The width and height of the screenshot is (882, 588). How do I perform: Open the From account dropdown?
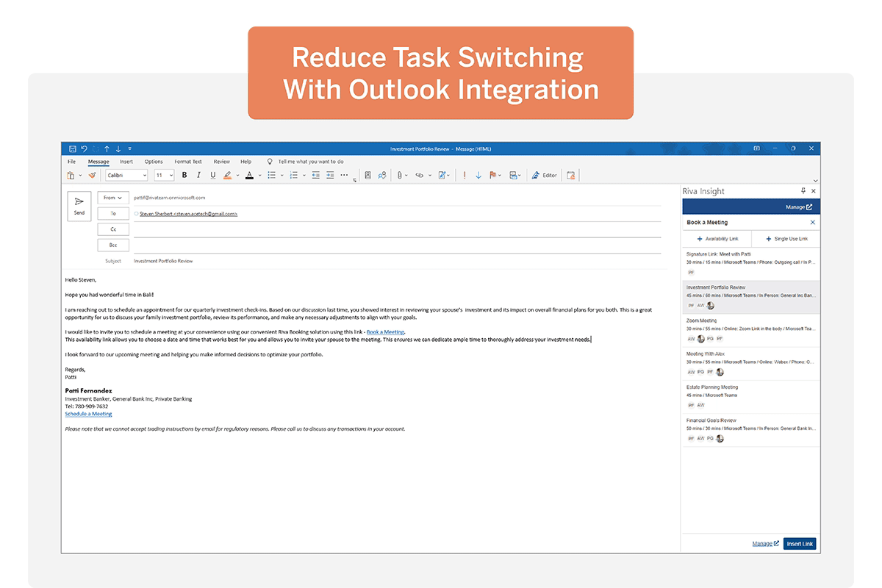click(113, 198)
